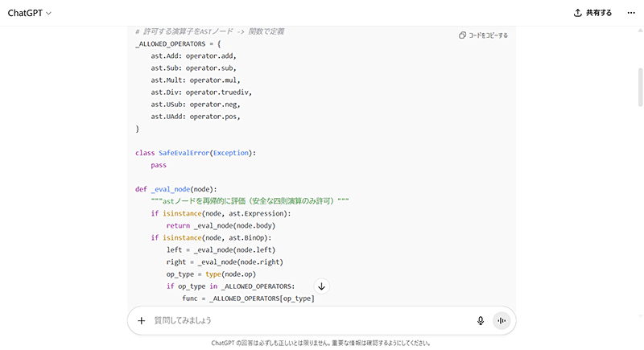Click "return _eval_node(node.body)" line
This screenshot has height=350, width=644.
click(221, 225)
